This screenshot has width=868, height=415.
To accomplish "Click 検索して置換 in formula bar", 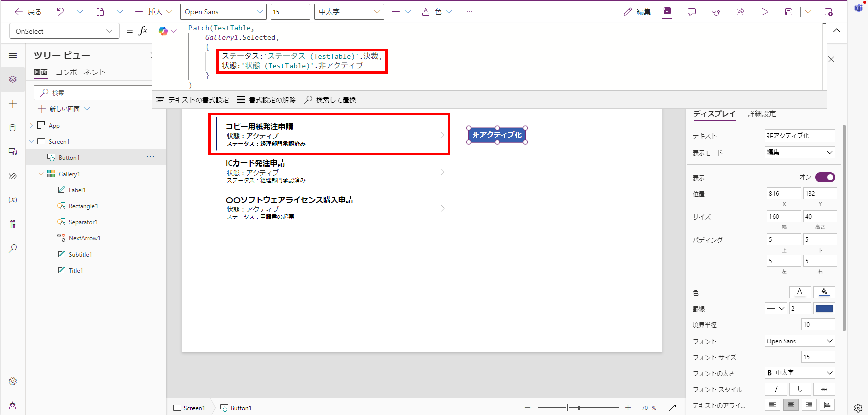I will click(330, 100).
